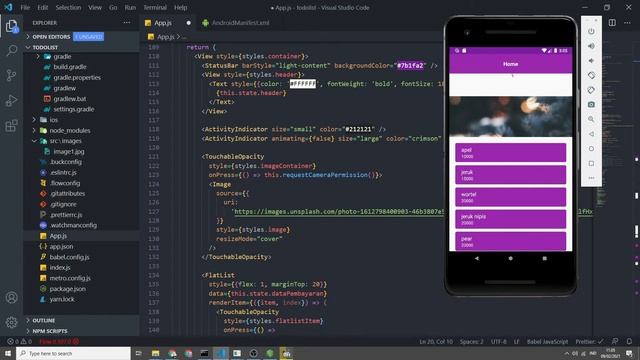Viewport: 640px width, 360px height.
Task: Click the Explorer more actions ellipsis
Action: [x=127, y=23]
